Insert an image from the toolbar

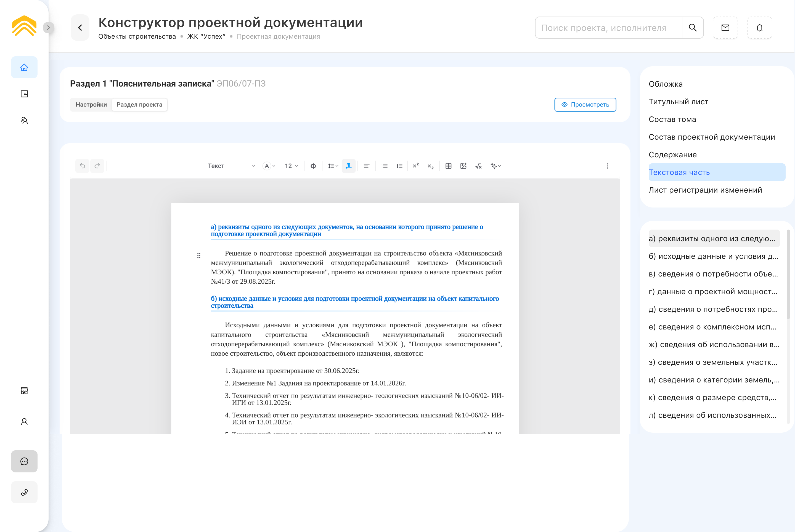coord(463,166)
